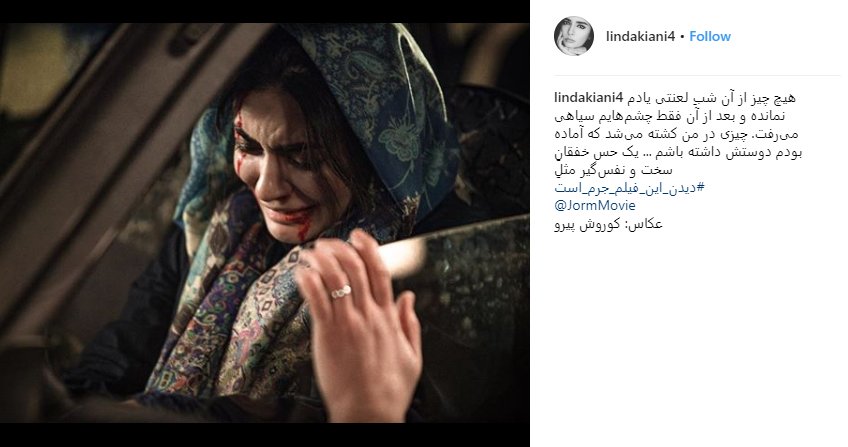Click the post photo of crying woman
The image size is (848, 447).
click(264, 223)
